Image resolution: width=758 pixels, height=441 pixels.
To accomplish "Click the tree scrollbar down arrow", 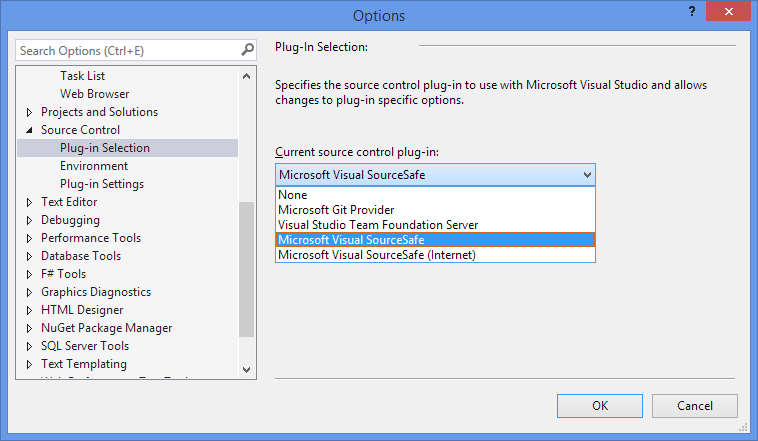I will coord(248,369).
